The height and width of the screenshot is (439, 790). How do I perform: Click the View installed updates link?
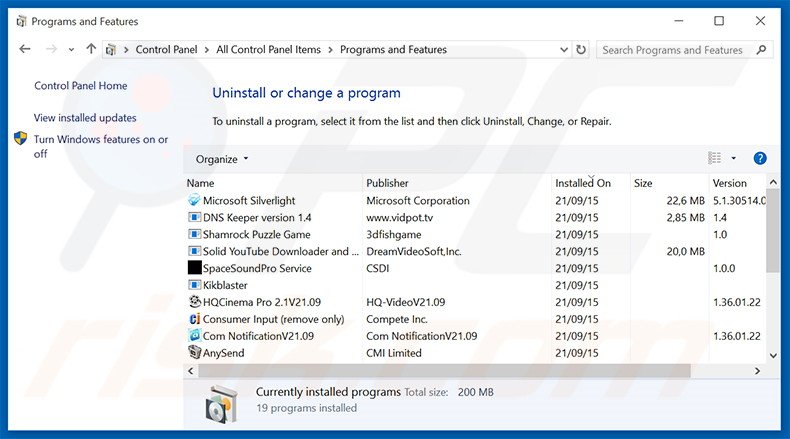click(x=85, y=118)
